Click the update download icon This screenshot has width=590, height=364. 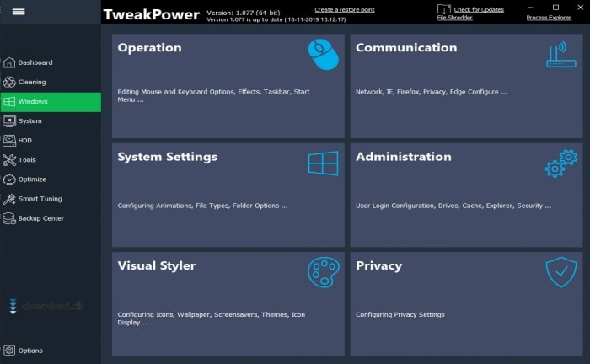443,8
